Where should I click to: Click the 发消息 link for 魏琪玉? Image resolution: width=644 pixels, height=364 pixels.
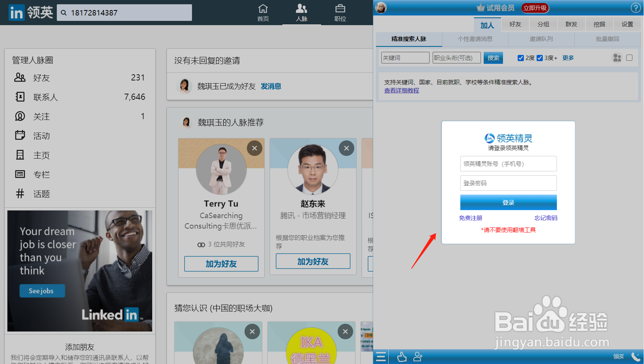tap(271, 86)
